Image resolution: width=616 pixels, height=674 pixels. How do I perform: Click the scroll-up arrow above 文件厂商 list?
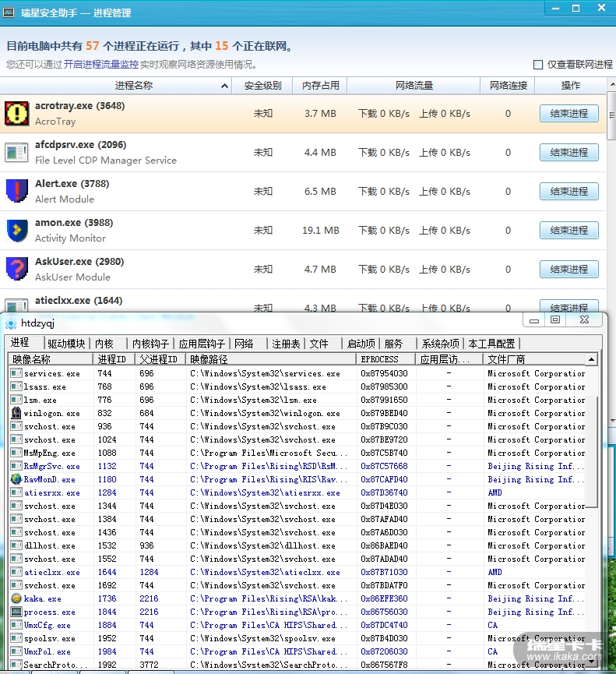click(x=592, y=359)
